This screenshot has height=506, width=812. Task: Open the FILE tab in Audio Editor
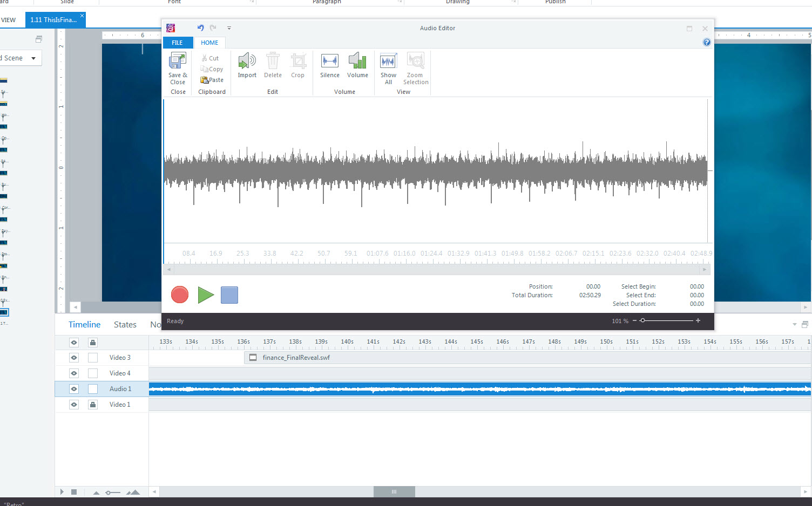click(x=177, y=43)
